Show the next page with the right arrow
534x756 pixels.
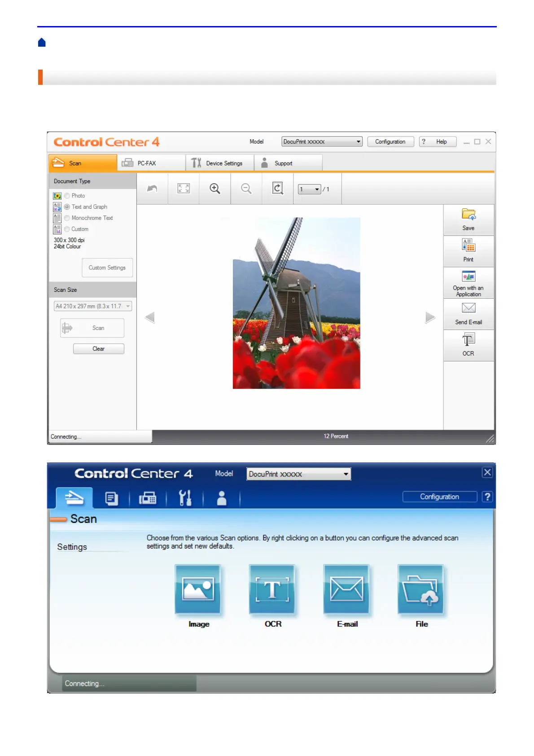(430, 317)
